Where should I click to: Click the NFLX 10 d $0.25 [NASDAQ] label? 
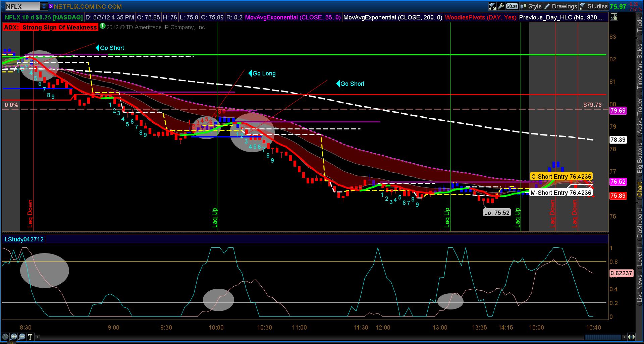click(x=44, y=17)
